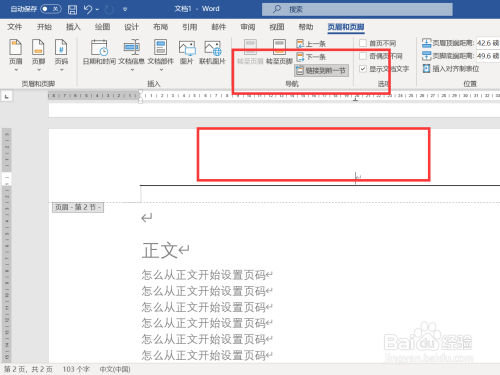500x375 pixels.
Task: Switch to the 插入 (Insert) tab
Action: tap(73, 27)
